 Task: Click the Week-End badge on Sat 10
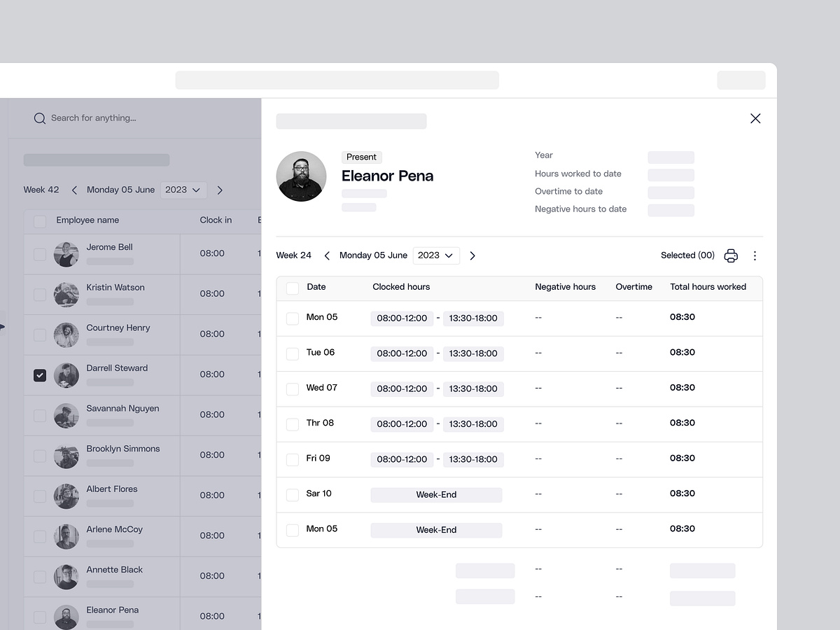[436, 494]
